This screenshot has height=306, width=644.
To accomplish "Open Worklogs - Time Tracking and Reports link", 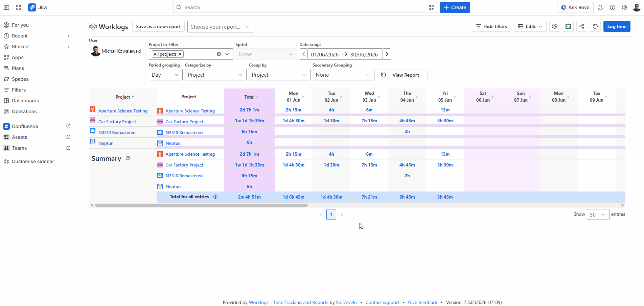I will pos(289,302).
